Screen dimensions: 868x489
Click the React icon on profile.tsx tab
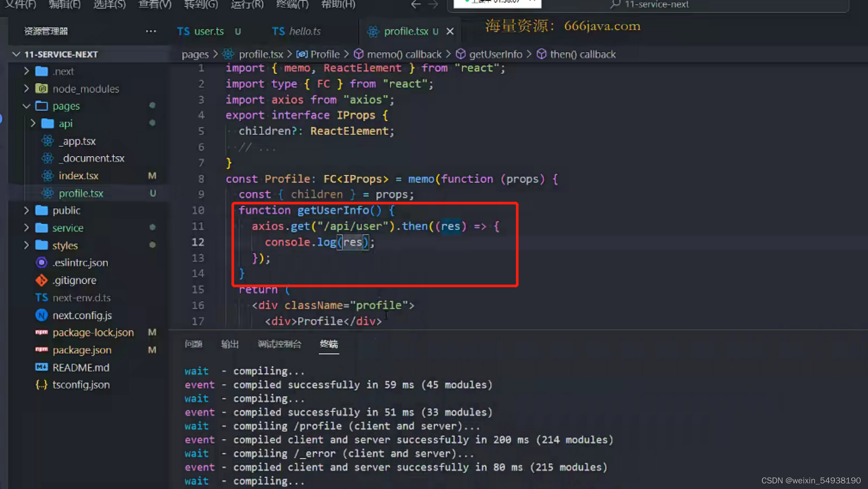(373, 31)
